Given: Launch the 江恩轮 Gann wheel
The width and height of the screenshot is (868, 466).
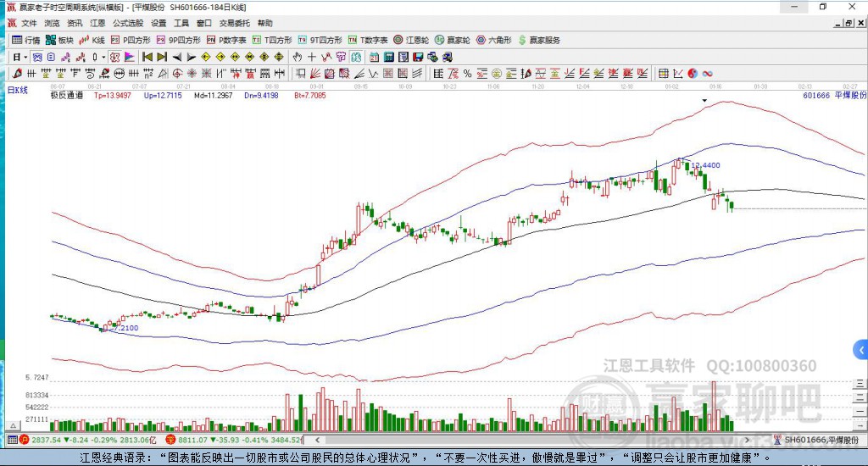Looking at the screenshot, I should [411, 40].
